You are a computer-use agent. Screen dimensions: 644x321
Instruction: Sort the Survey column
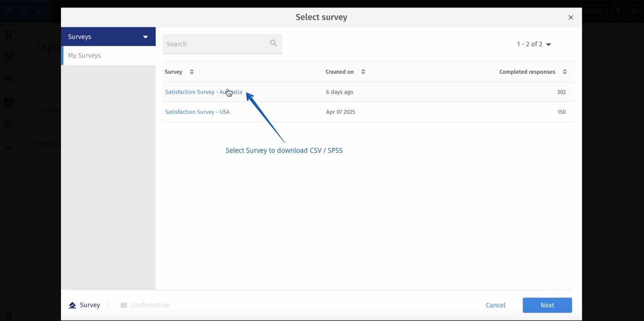[192, 72]
